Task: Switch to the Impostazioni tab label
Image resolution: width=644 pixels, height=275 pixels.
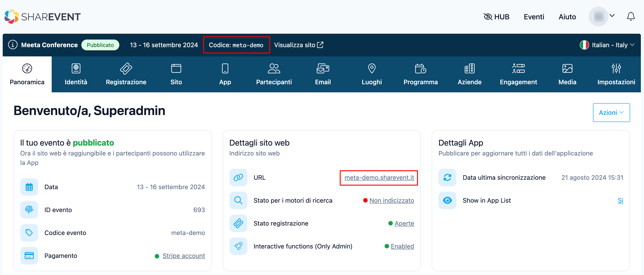Action: tap(616, 82)
